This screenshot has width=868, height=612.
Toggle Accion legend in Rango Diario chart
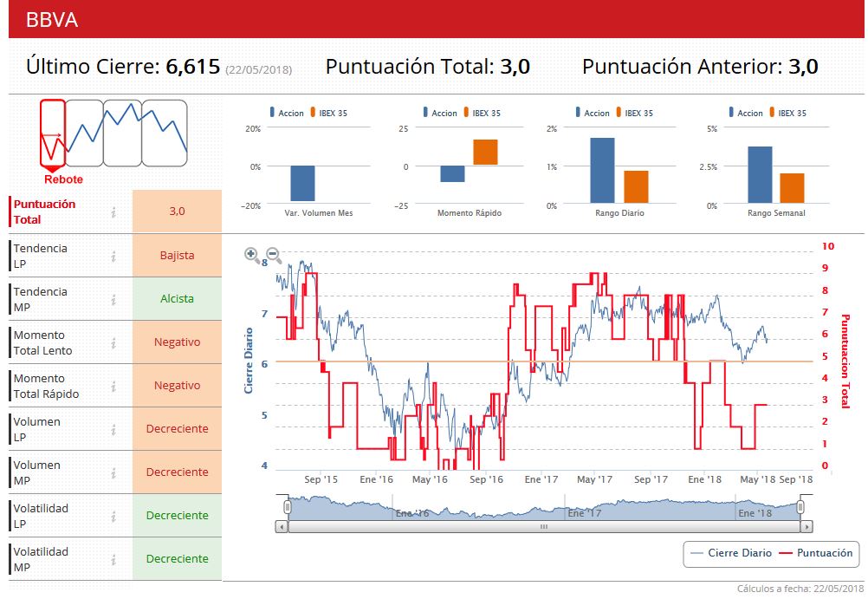(x=593, y=113)
